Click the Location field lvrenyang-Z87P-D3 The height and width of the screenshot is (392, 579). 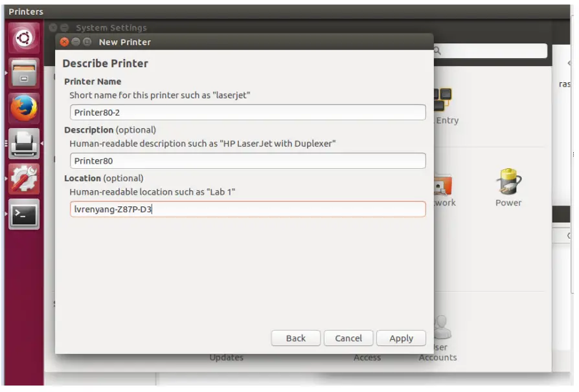point(248,209)
